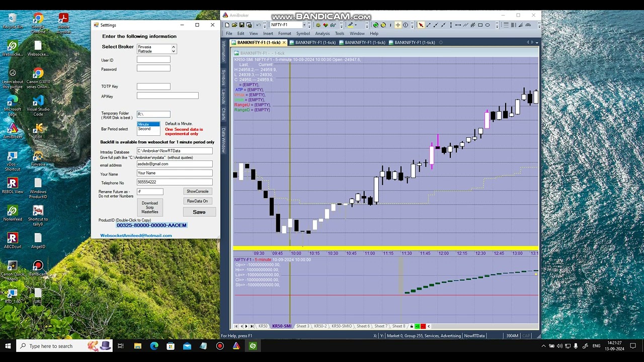
Task: Select the rectangle drawing tool
Action: (x=480, y=25)
